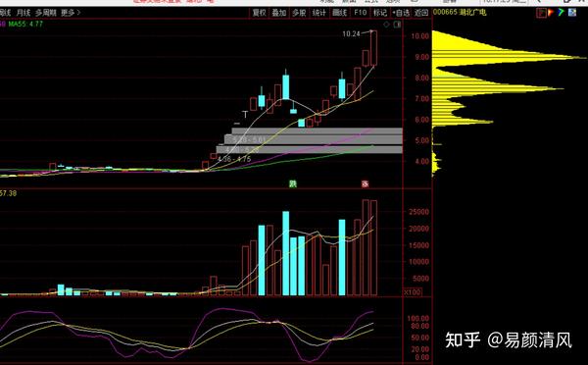Click the 标记 mark button
The height and width of the screenshot is (365, 588).
click(x=380, y=13)
